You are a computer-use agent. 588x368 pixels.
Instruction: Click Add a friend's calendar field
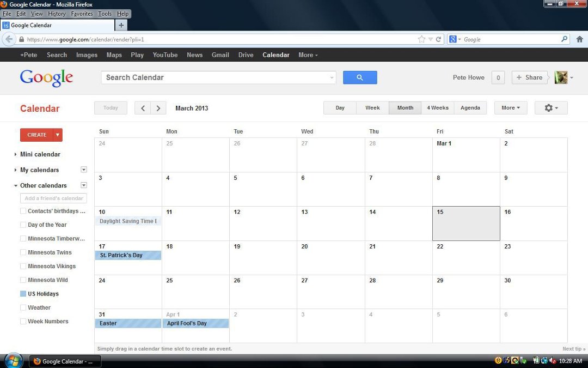[53, 198]
